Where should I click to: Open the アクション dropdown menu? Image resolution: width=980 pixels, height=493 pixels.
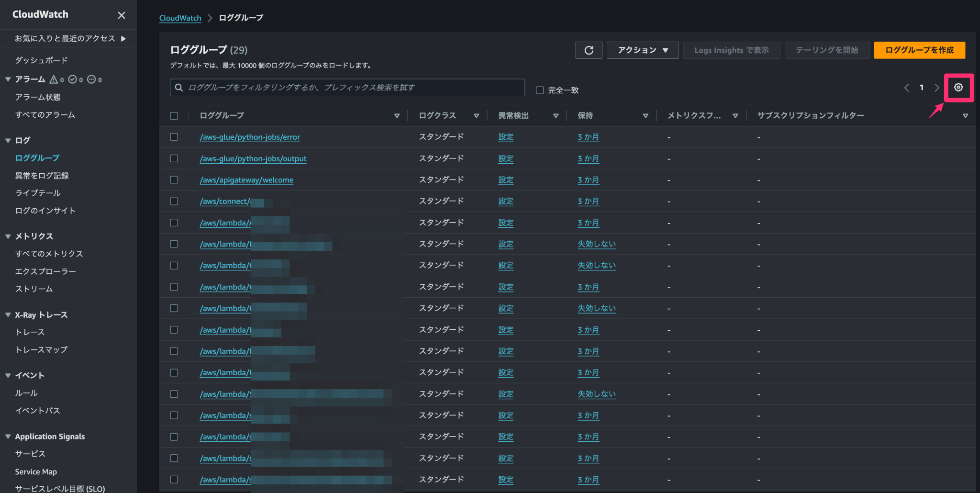pyautogui.click(x=642, y=50)
